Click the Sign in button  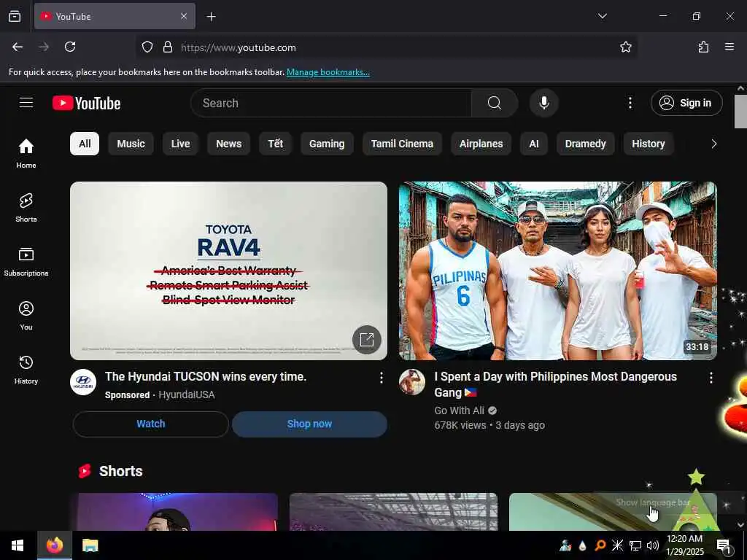tap(686, 103)
